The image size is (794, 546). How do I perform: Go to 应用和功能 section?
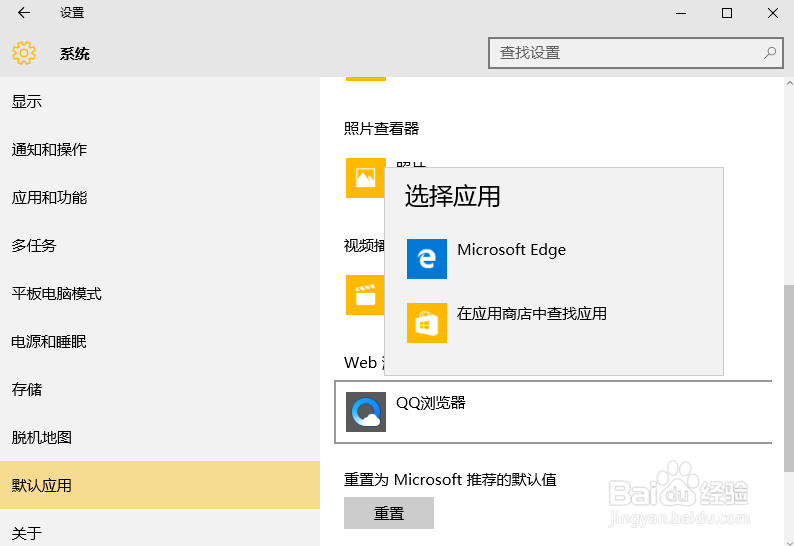[x=160, y=197]
